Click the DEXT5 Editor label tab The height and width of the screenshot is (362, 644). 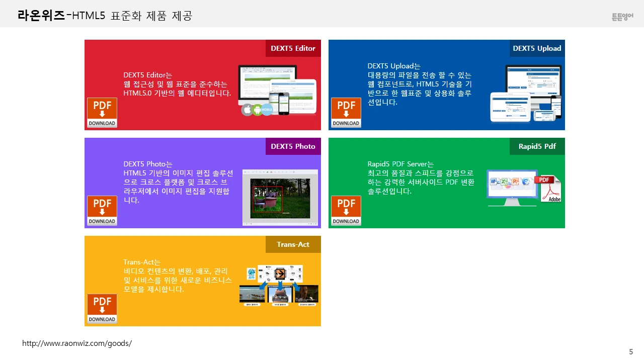pyautogui.click(x=293, y=48)
